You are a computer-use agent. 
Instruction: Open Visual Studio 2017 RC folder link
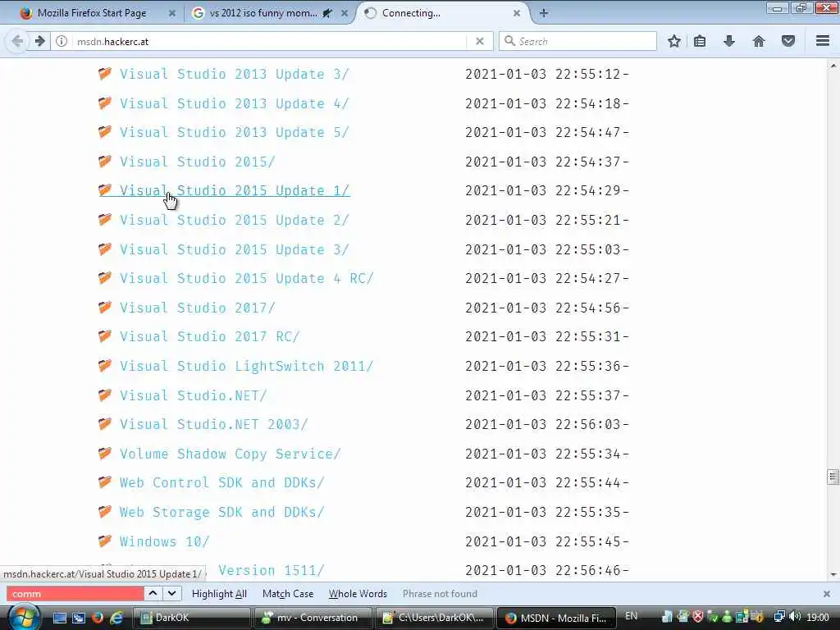209,336
